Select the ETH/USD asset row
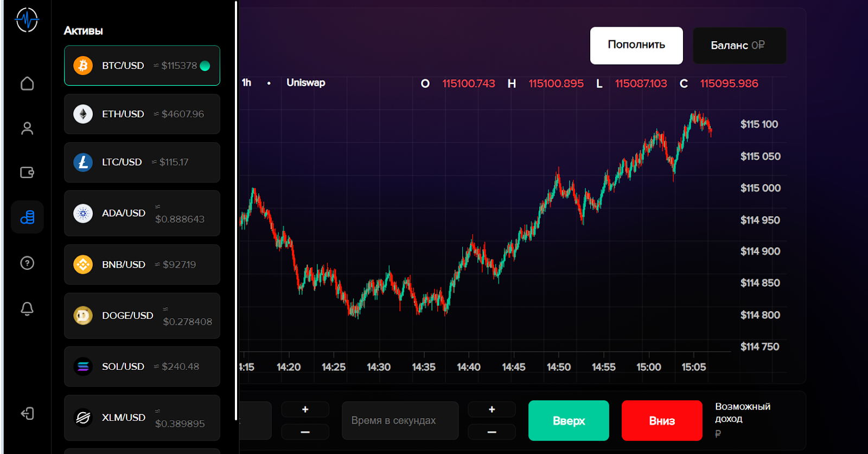The image size is (868, 454). point(142,114)
